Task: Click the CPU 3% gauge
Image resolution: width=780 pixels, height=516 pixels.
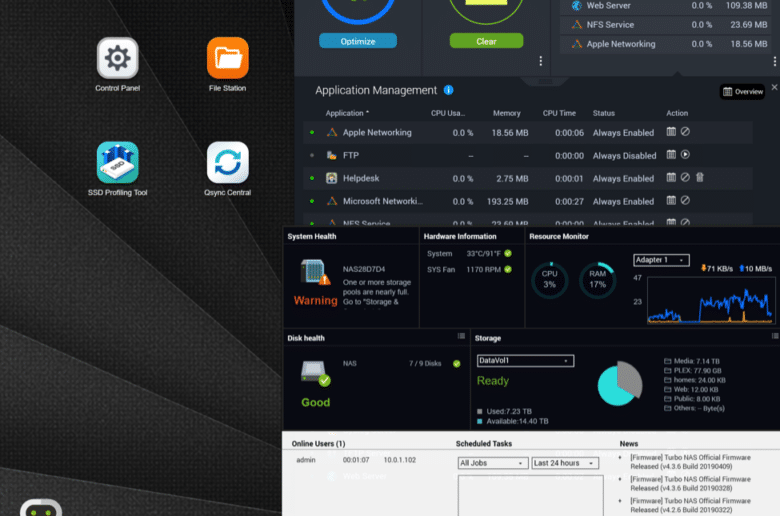Action: (x=549, y=280)
